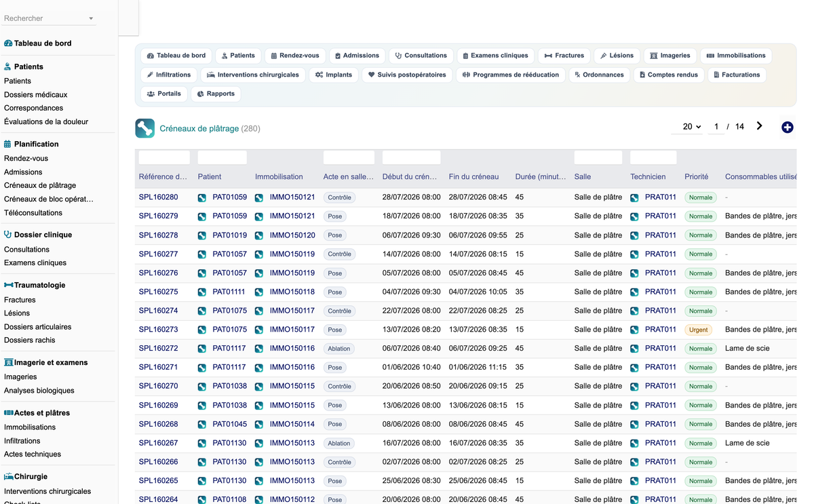Open patient icon in SPL160275 row
This screenshot has height=504, width=814.
pos(202,292)
